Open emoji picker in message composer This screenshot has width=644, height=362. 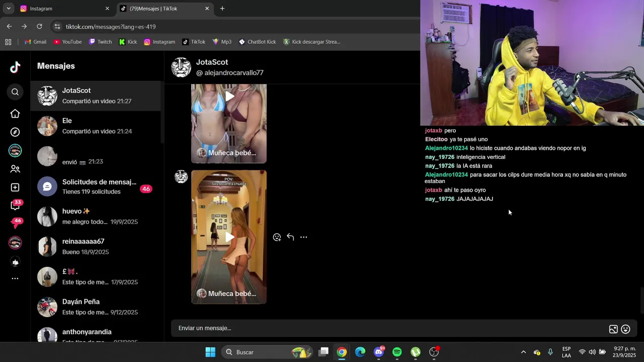(625, 329)
